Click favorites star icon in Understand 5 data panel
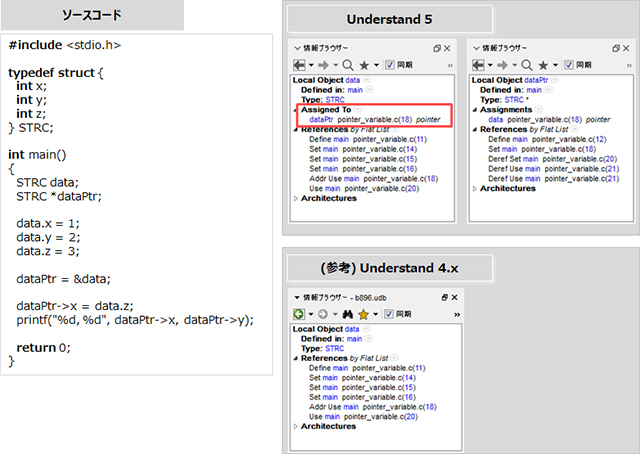This screenshot has width=640, height=454. (364, 65)
